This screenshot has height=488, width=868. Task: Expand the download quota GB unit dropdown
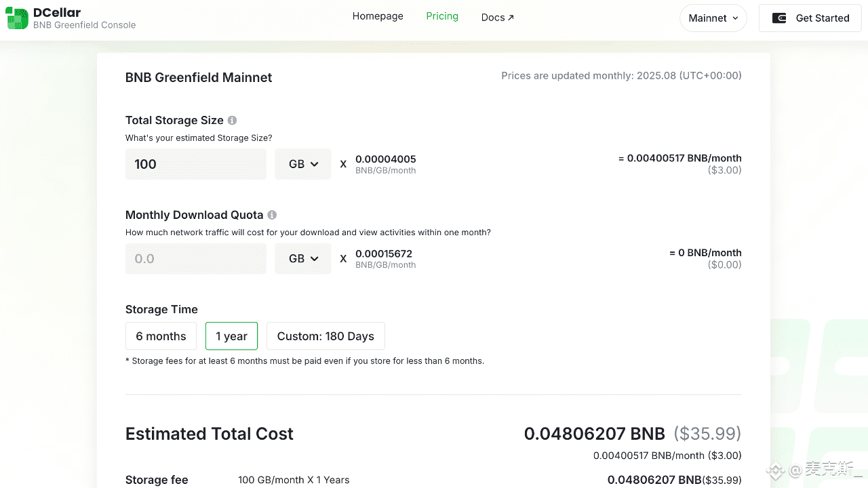coord(303,259)
